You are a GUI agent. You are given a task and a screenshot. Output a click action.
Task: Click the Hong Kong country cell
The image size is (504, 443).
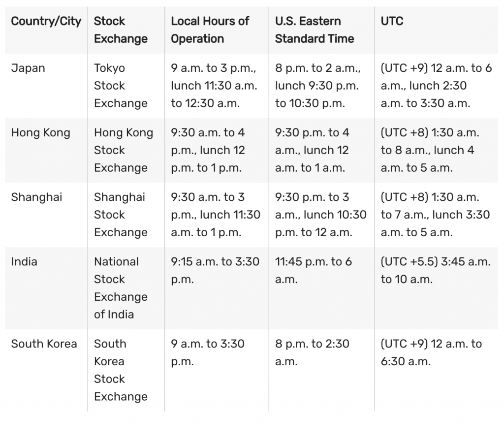point(41,132)
